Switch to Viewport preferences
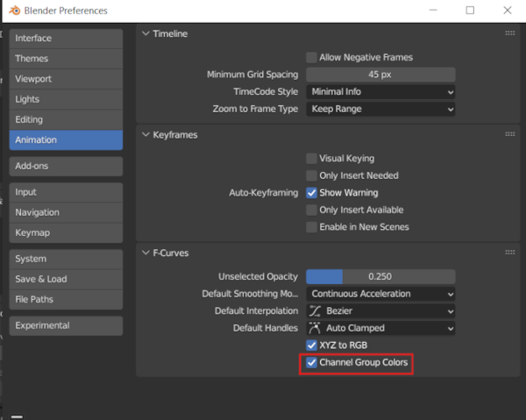Image resolution: width=526 pixels, height=420 pixels. tap(66, 79)
